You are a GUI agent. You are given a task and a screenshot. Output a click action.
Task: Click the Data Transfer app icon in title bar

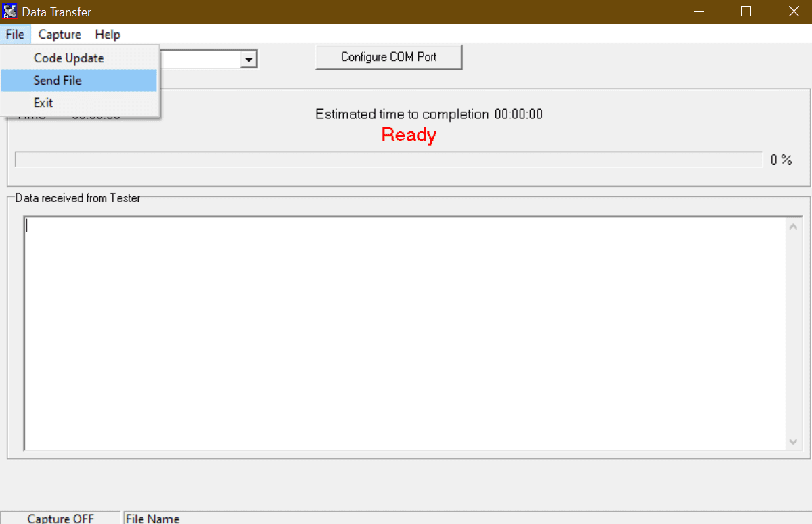(10, 12)
